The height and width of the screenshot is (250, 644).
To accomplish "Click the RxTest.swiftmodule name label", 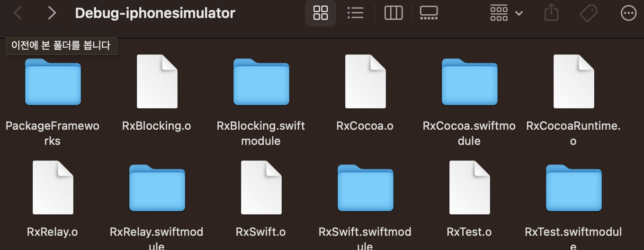I will click(x=573, y=238).
